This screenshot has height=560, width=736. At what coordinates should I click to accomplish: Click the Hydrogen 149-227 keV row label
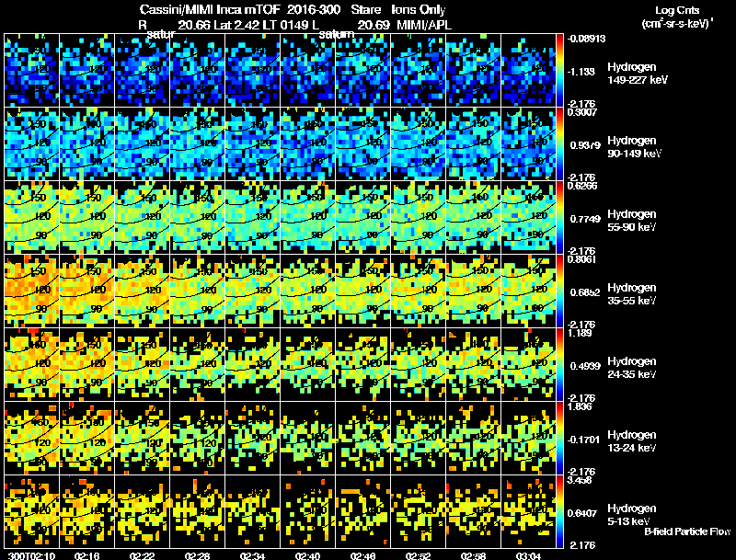tap(638, 74)
